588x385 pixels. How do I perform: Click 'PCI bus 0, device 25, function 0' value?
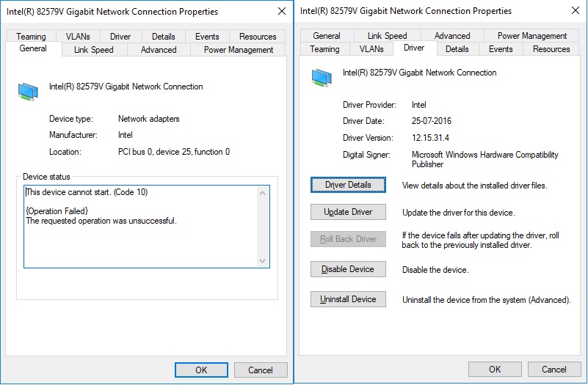pos(174,152)
